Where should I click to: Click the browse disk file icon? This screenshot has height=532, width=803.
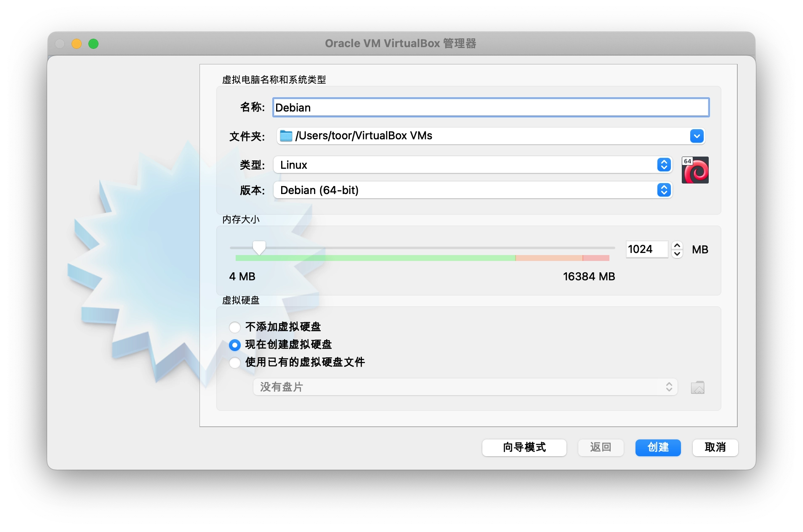pyautogui.click(x=697, y=387)
